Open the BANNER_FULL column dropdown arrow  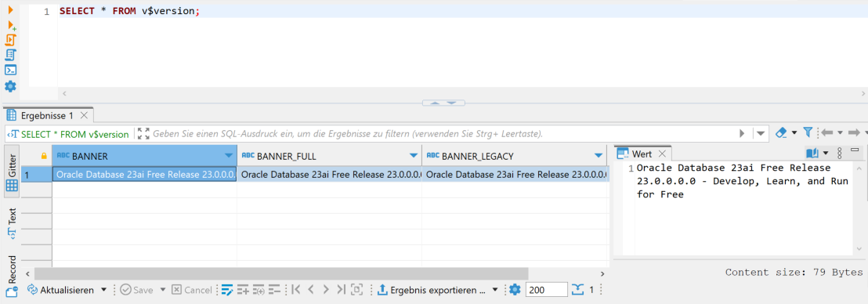pos(414,156)
